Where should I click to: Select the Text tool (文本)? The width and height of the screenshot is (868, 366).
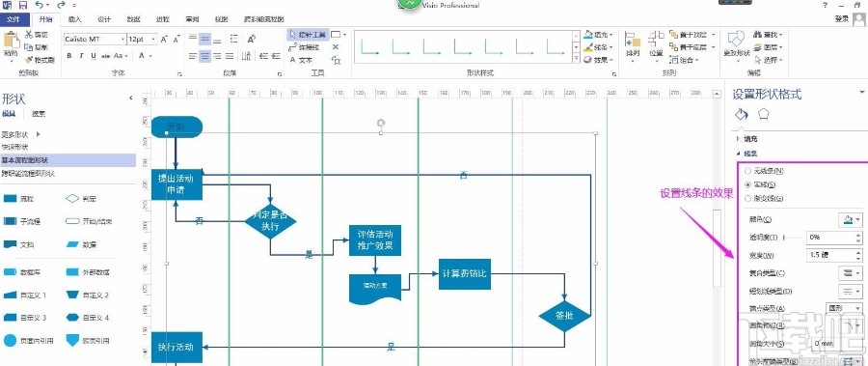coord(302,60)
